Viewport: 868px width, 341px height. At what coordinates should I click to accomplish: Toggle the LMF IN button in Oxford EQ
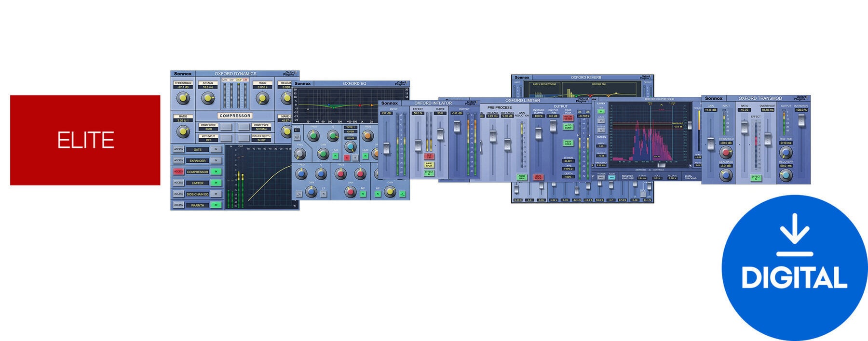click(335, 156)
